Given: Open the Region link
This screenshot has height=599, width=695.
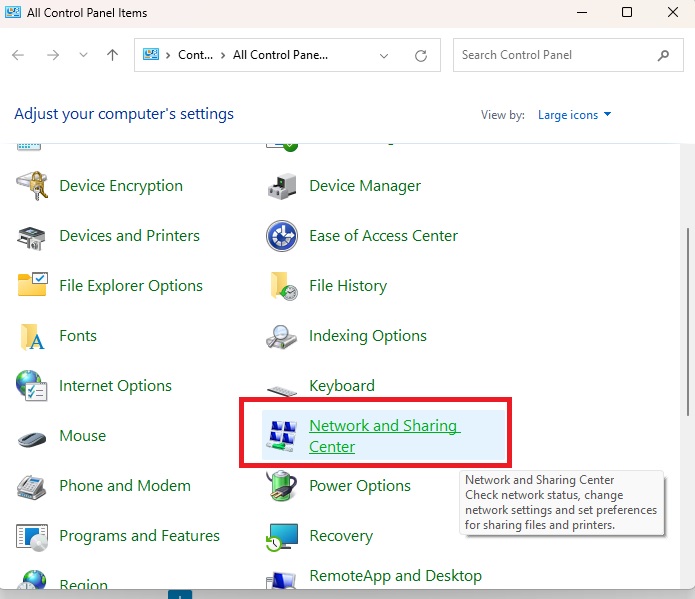Looking at the screenshot, I should click(83, 584).
